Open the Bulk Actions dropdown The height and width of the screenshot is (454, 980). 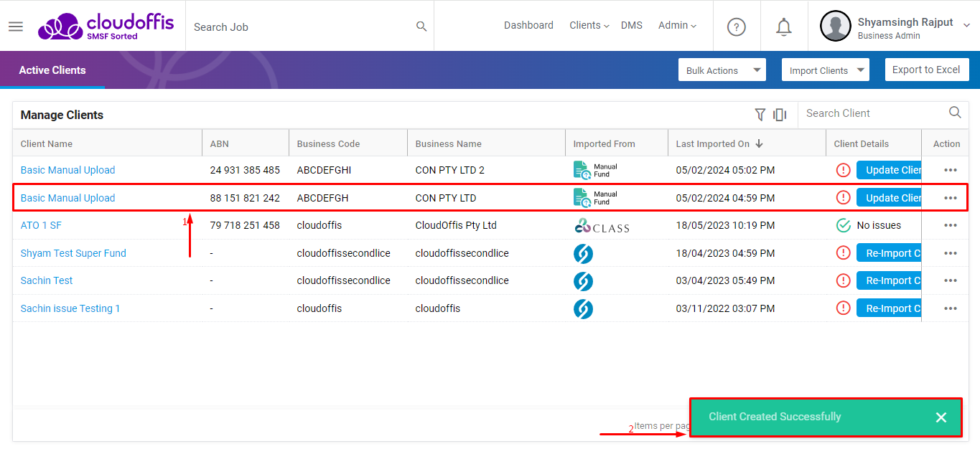tap(722, 70)
